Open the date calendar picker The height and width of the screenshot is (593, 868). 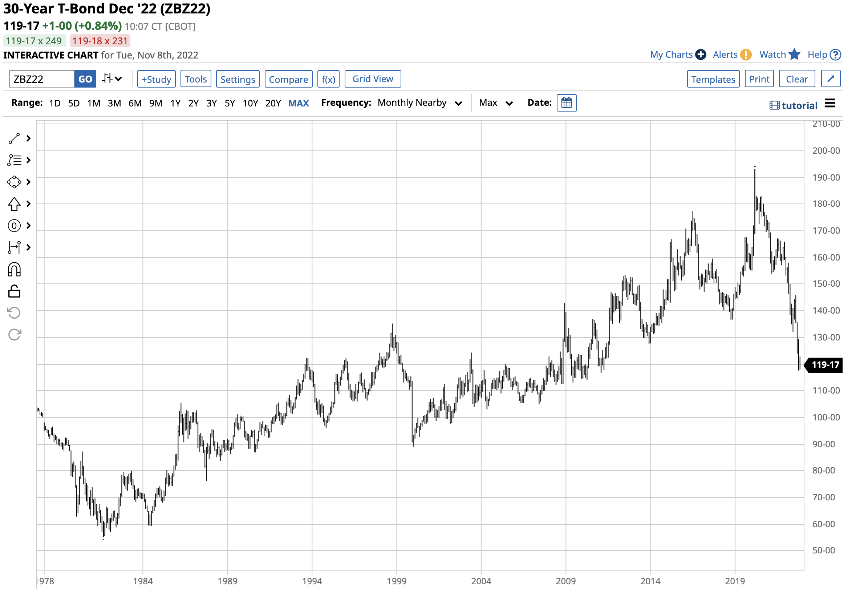pyautogui.click(x=566, y=103)
